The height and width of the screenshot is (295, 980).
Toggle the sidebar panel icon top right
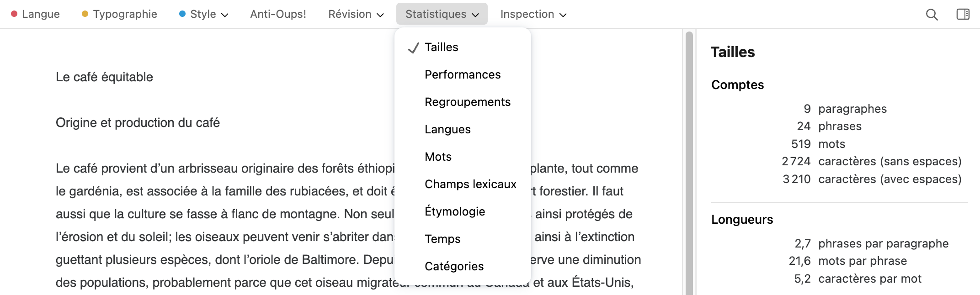pyautogui.click(x=964, y=14)
